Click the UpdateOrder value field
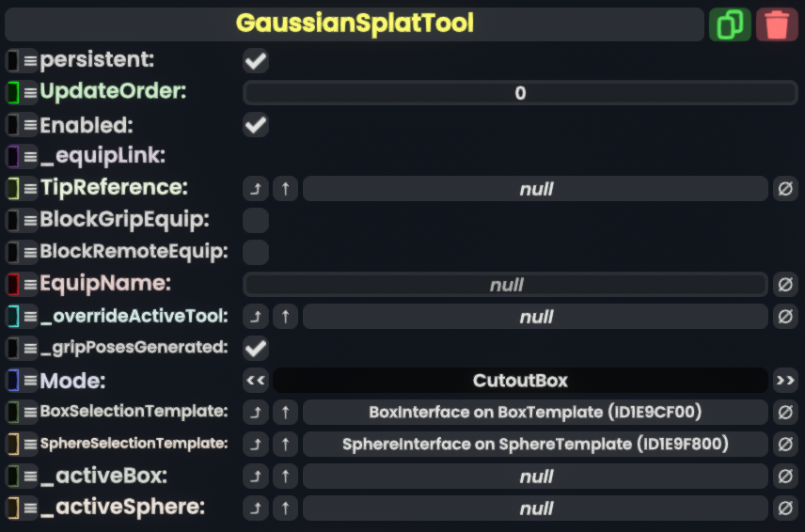 click(520, 93)
